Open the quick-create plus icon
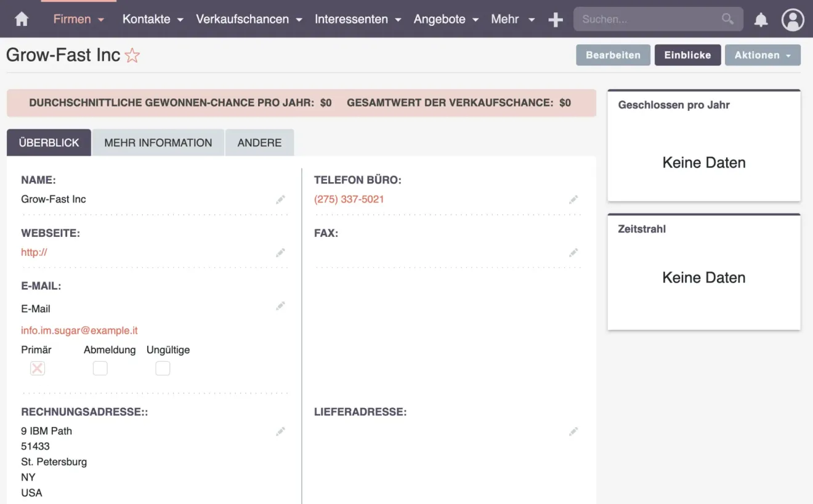Image resolution: width=813 pixels, height=504 pixels. [x=555, y=19]
